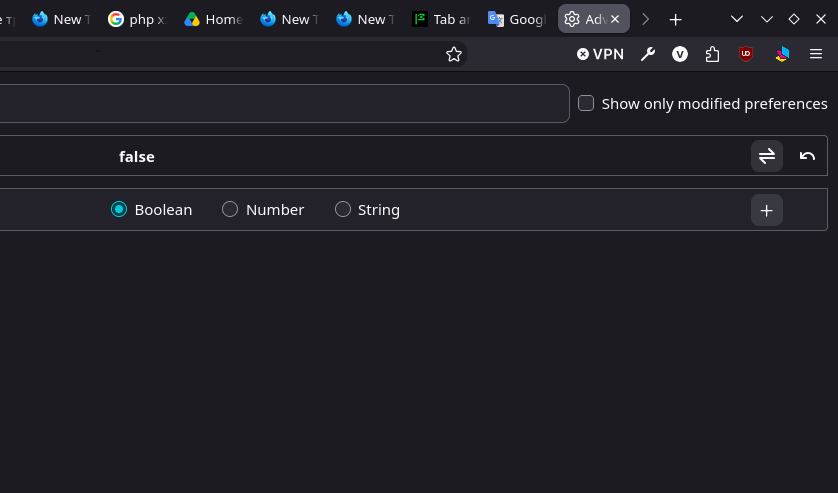838x493 pixels.
Task: Choose the String type option
Action: pos(343,209)
